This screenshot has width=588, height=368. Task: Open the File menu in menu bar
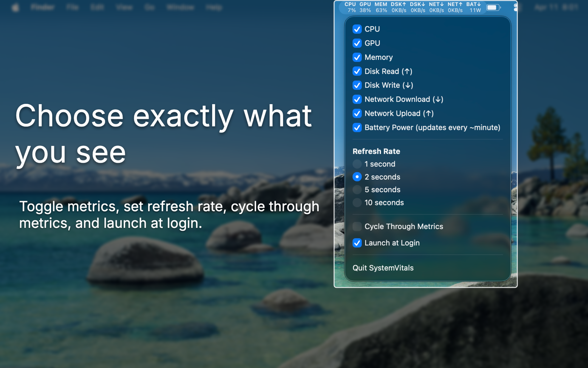pos(72,7)
